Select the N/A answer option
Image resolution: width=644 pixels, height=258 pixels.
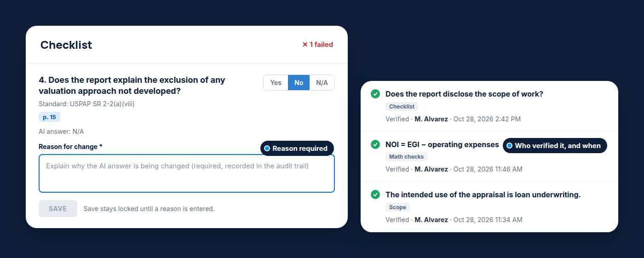click(322, 83)
